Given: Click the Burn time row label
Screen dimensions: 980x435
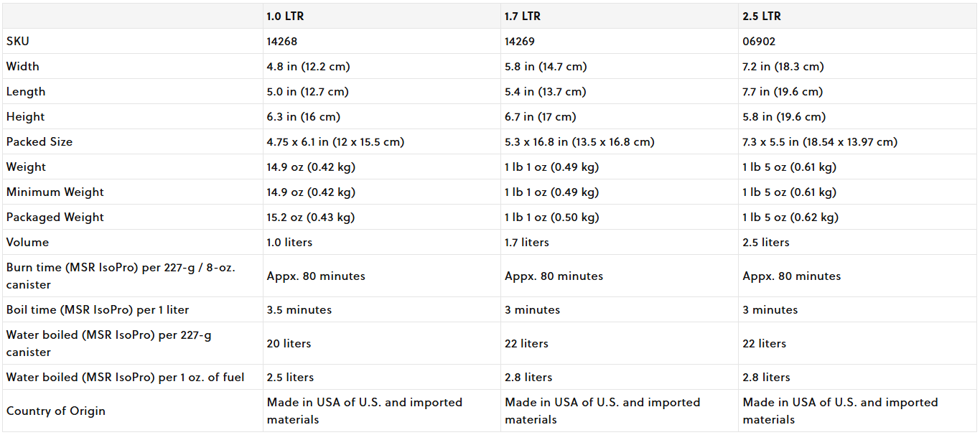Looking at the screenshot, I should coord(121,276).
